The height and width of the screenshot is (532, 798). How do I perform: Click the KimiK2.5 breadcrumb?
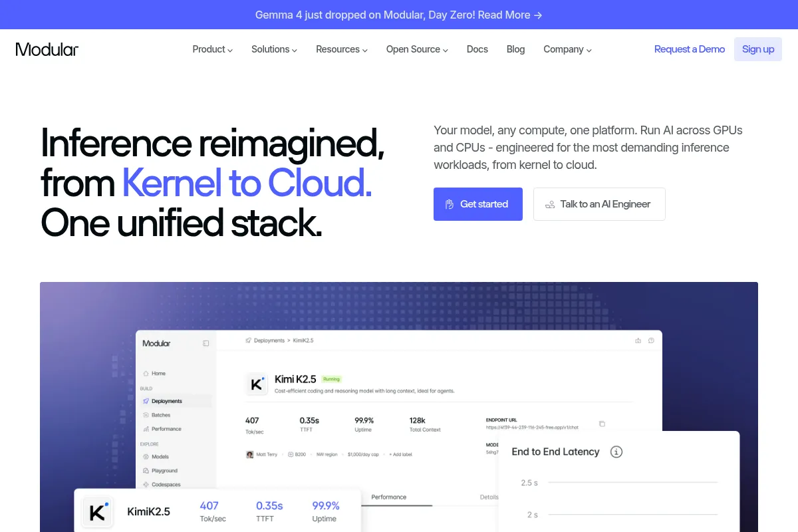click(x=303, y=340)
